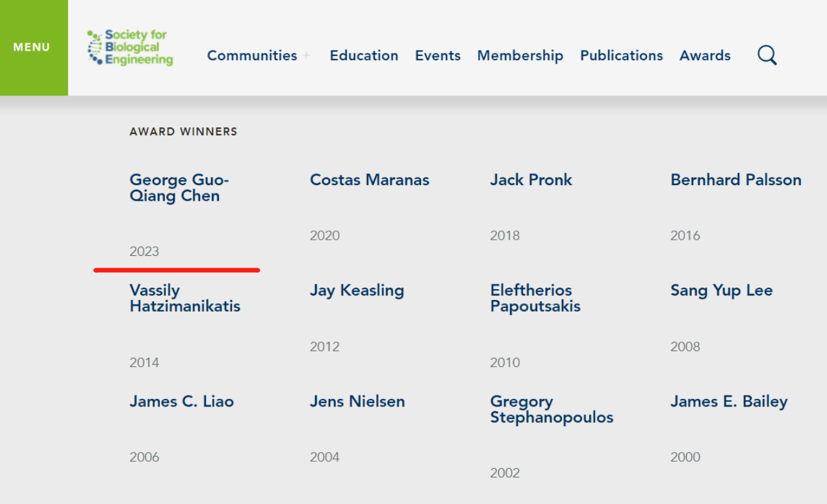
Task: Click the year 2002 text
Action: coord(505,473)
